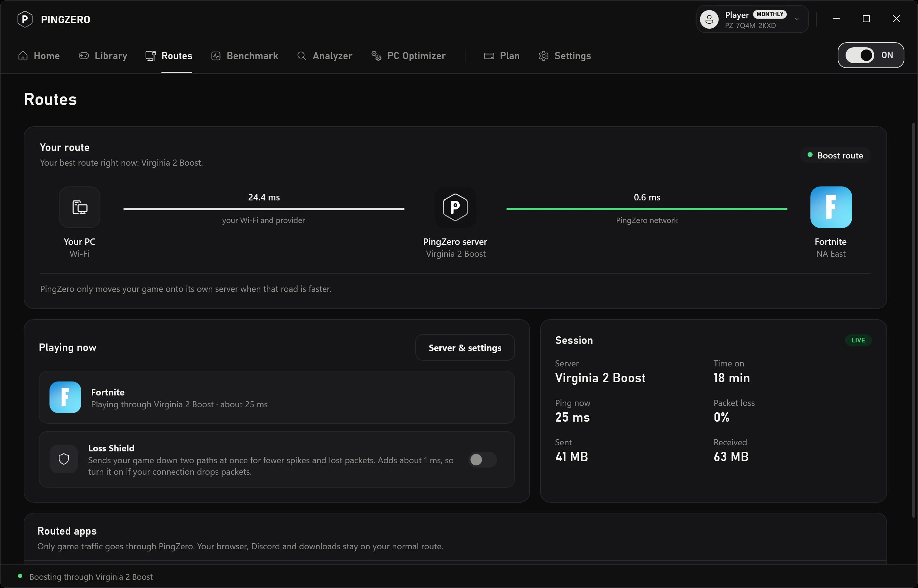Open the PC Optimizer tab
Viewport: 918px width, 588px height.
click(408, 56)
